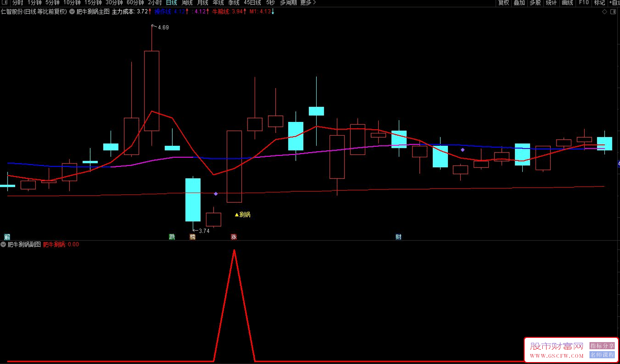Select the 日线 daily chart tab

coord(171,2)
